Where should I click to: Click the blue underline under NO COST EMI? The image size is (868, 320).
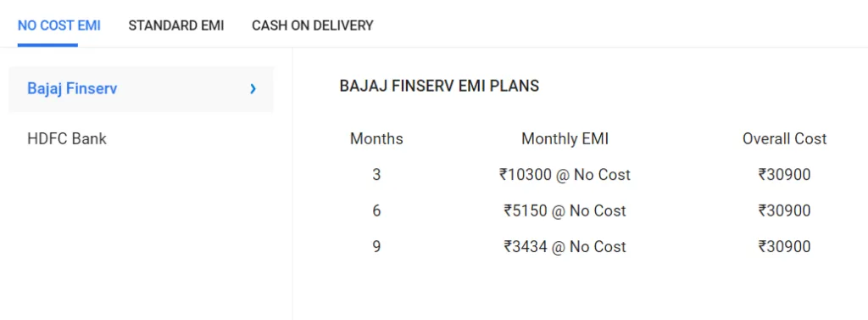pos(47,45)
